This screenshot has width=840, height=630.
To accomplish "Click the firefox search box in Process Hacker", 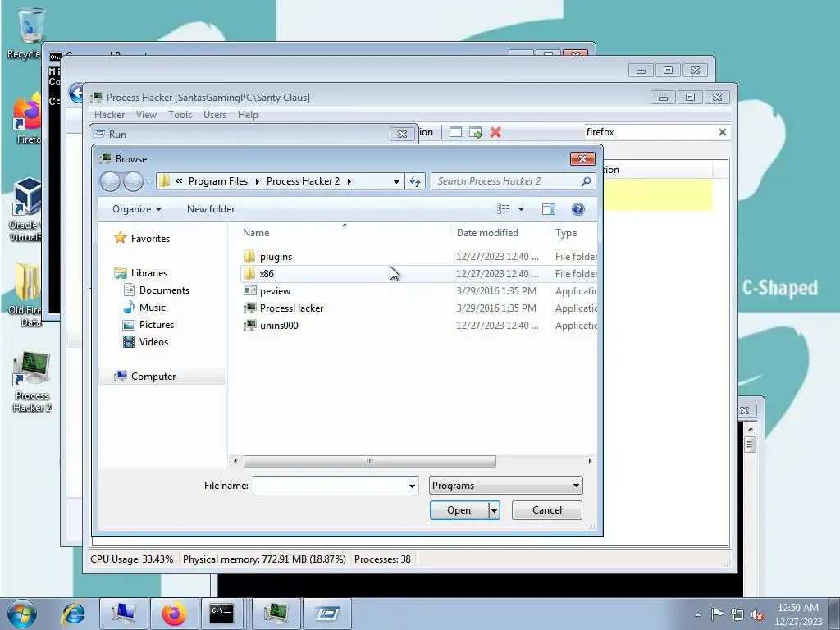I will point(650,132).
